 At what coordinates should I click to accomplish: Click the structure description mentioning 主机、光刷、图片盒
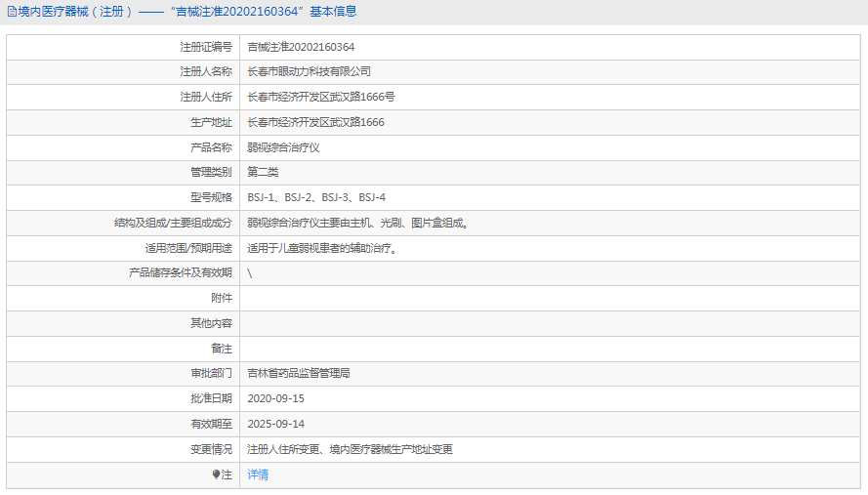pyautogui.click(x=358, y=224)
